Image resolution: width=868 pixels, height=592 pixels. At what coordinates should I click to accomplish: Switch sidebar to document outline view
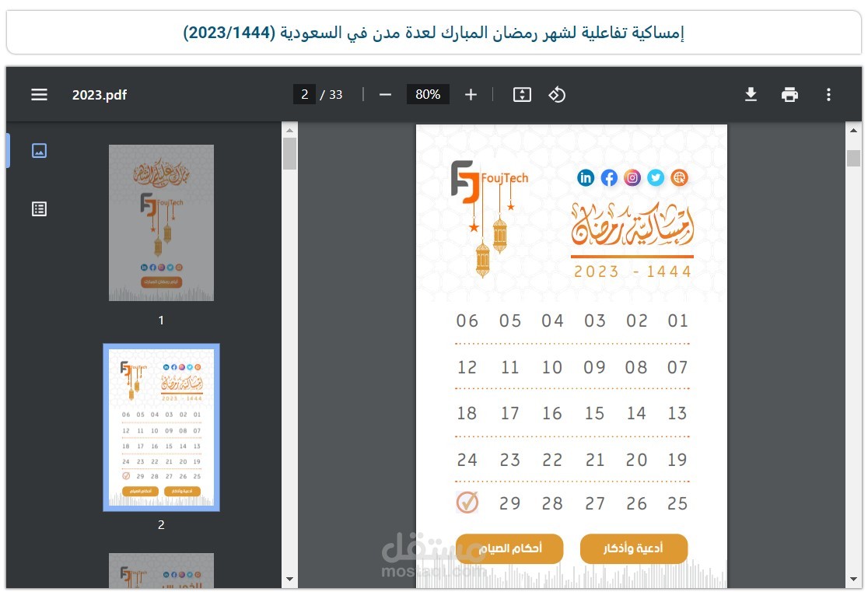[39, 208]
